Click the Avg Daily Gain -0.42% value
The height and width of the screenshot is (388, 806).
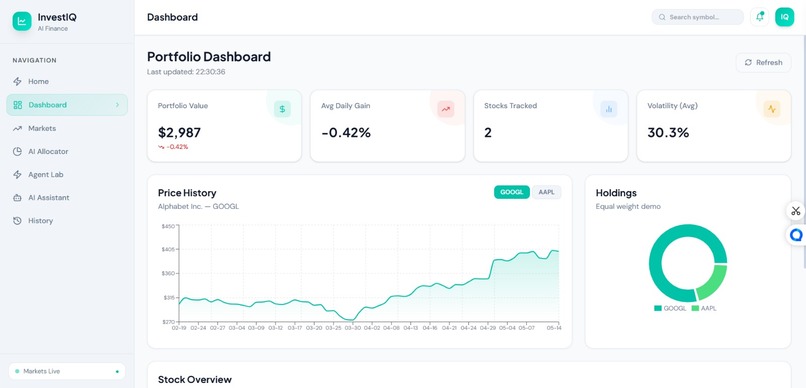coord(346,133)
